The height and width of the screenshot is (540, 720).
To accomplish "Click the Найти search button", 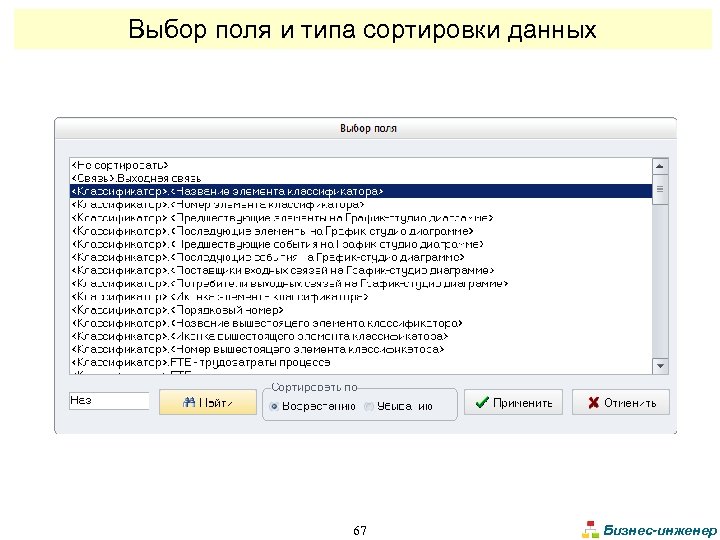I will pos(208,402).
